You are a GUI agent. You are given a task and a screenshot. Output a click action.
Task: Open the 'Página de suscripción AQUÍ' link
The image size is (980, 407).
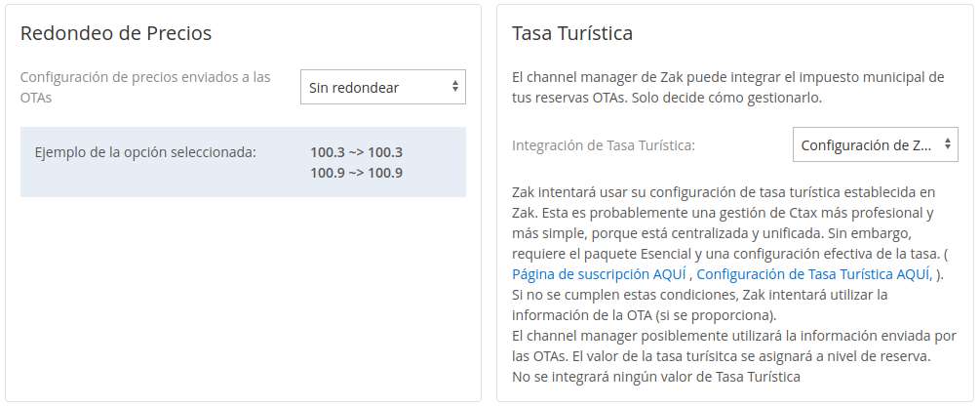pos(600,274)
